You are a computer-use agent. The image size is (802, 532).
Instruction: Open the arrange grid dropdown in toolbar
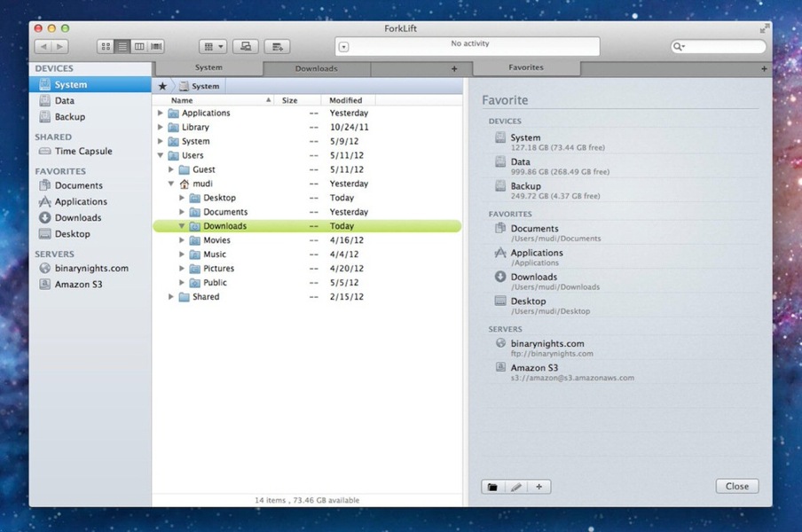point(213,46)
